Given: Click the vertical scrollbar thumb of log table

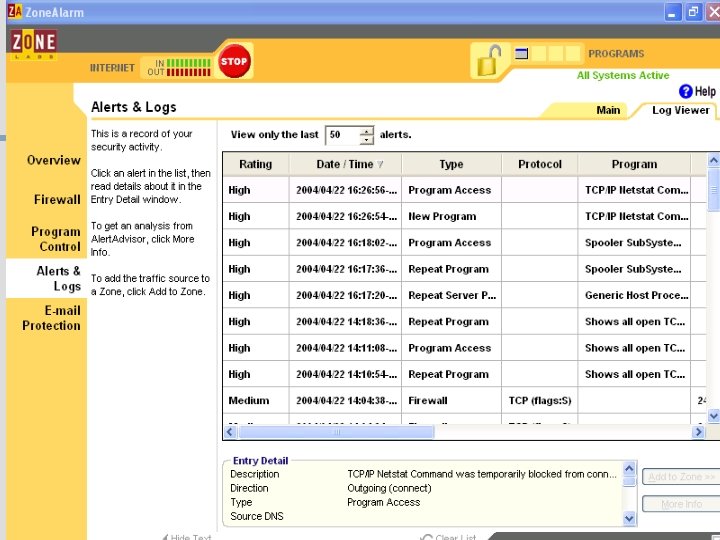Looking at the screenshot, I should click(x=714, y=190).
